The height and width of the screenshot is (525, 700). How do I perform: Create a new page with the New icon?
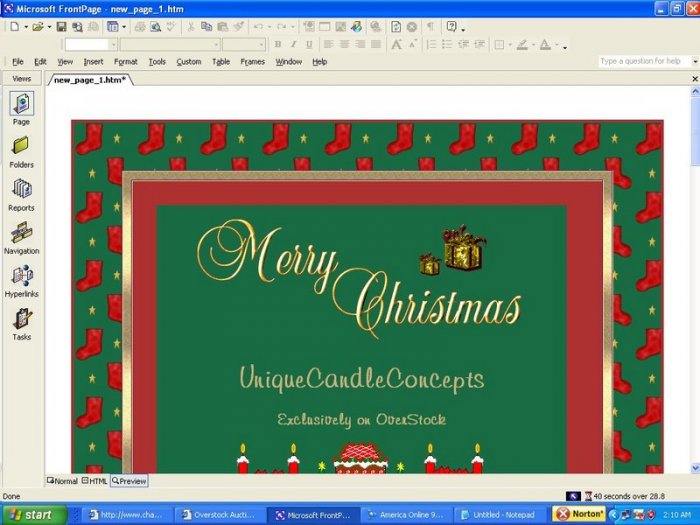pyautogui.click(x=14, y=27)
